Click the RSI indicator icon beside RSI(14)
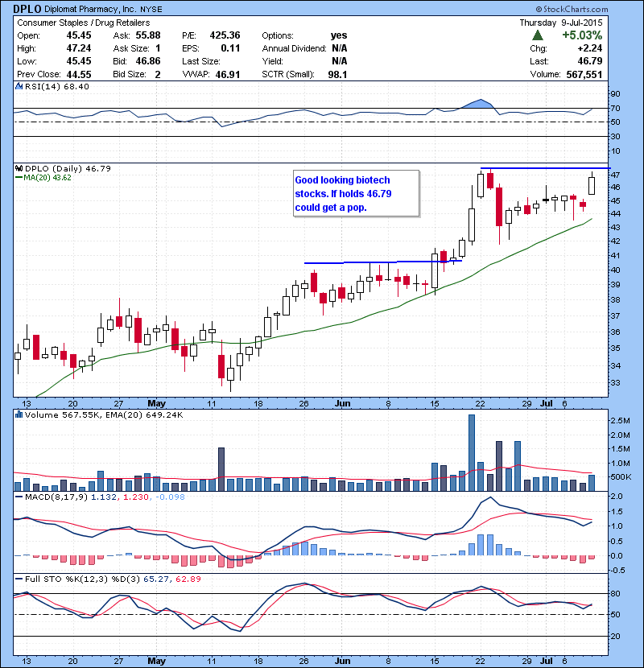Image resolution: width=644 pixels, height=668 pixels. [x=19, y=86]
